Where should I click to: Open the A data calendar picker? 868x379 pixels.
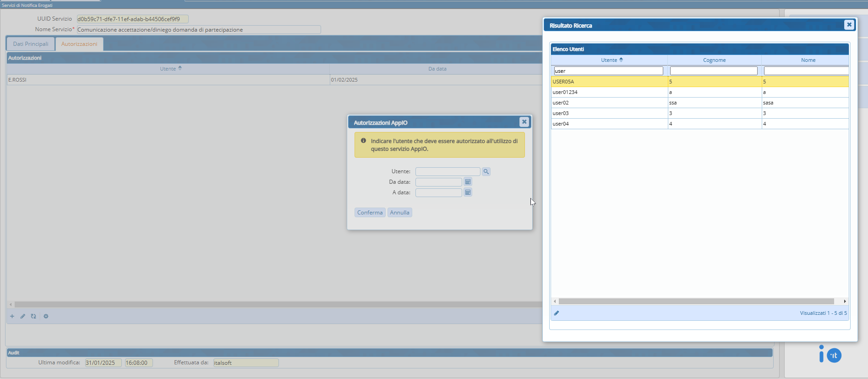[468, 192]
